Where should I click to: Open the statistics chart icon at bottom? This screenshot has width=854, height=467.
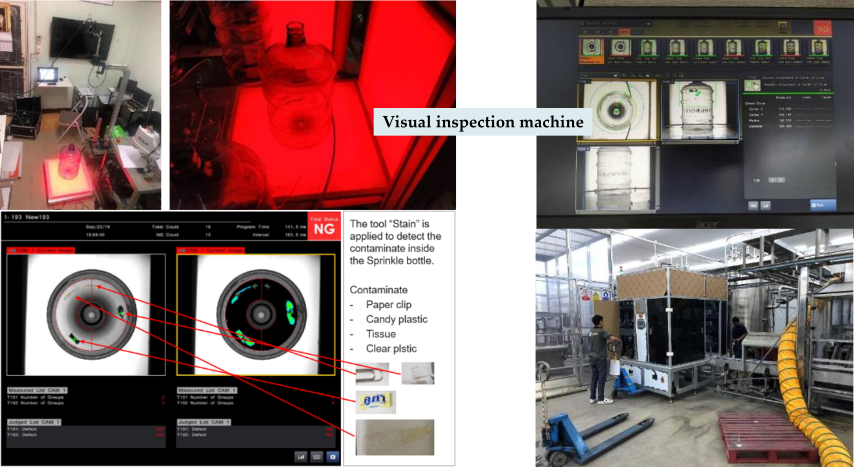pyautogui.click(x=300, y=455)
